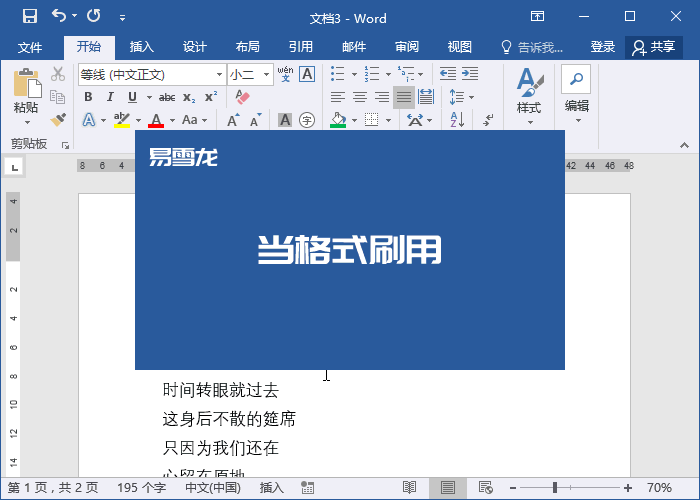The width and height of the screenshot is (700, 500).
Task: Click the Styles A icon
Action: 530,82
